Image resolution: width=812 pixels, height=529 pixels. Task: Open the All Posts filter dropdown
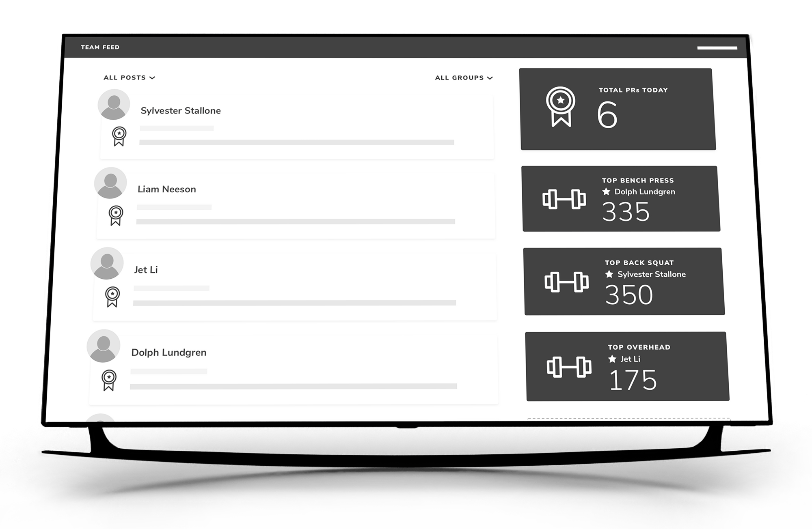pos(129,77)
